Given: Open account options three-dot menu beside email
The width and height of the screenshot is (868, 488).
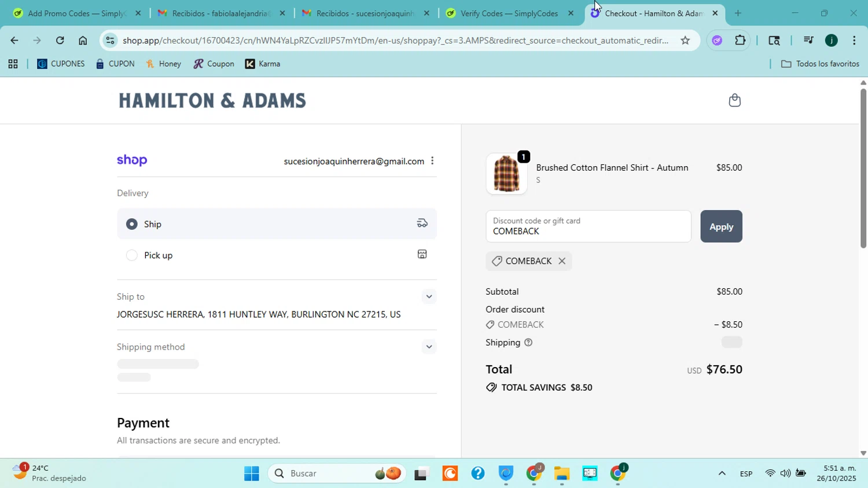Looking at the screenshot, I should [432, 161].
